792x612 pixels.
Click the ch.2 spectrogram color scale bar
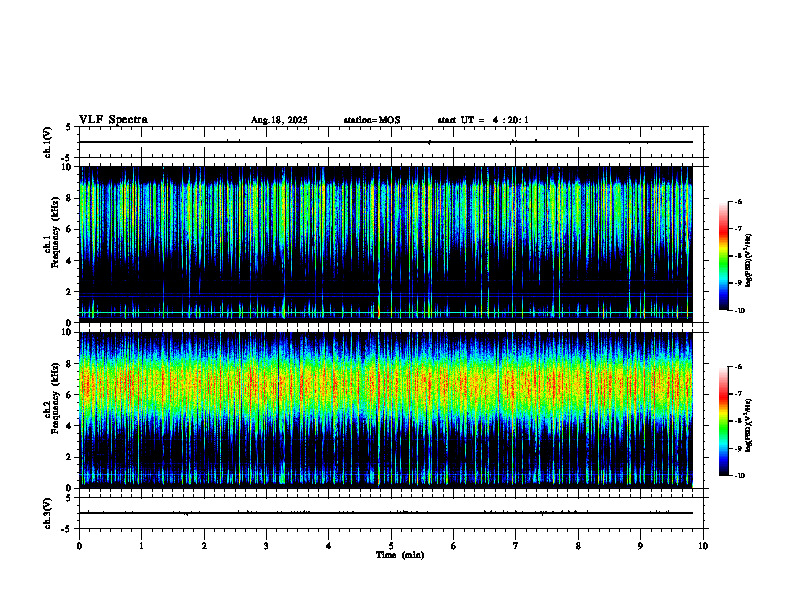click(x=724, y=421)
